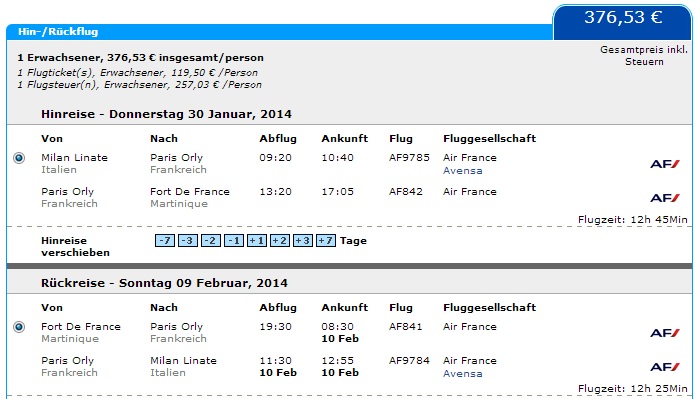This screenshot has height=399, width=697.
Task: Select the return Fort De France radio button
Action: [19, 327]
